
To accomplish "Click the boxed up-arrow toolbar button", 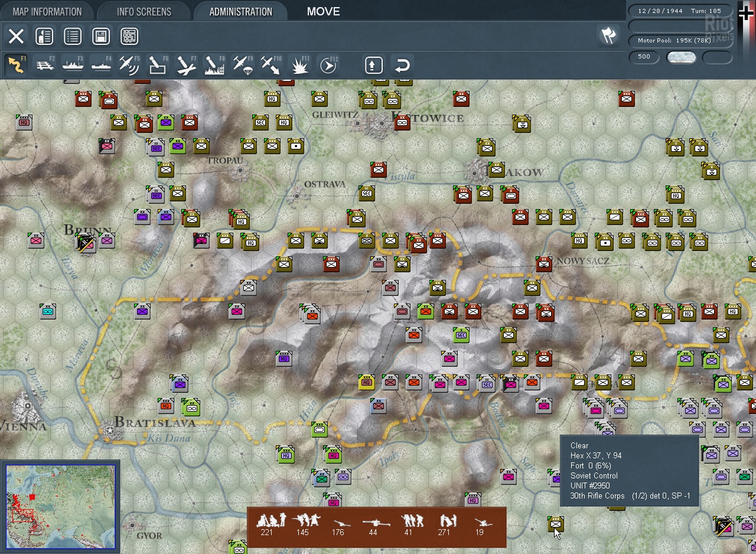I will point(373,65).
